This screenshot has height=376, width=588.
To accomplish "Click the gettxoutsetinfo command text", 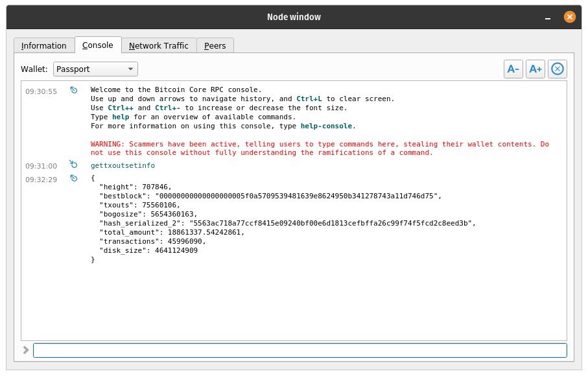I will tap(123, 165).
